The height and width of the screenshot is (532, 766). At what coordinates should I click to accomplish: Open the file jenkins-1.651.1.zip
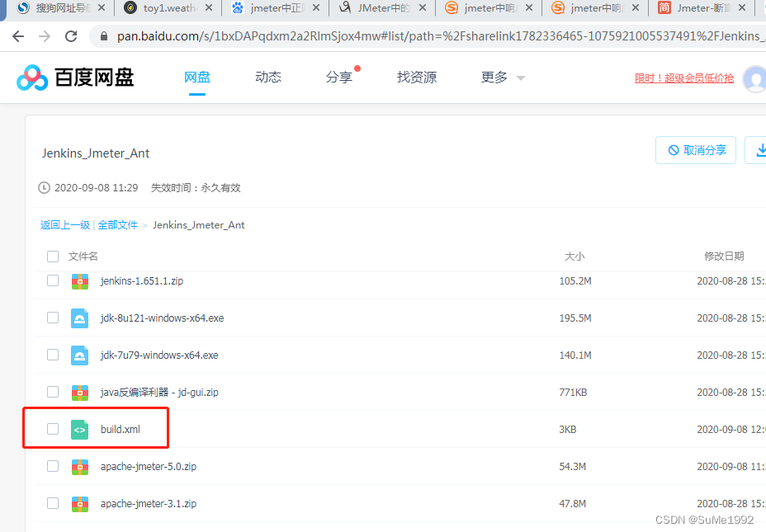[x=142, y=281]
